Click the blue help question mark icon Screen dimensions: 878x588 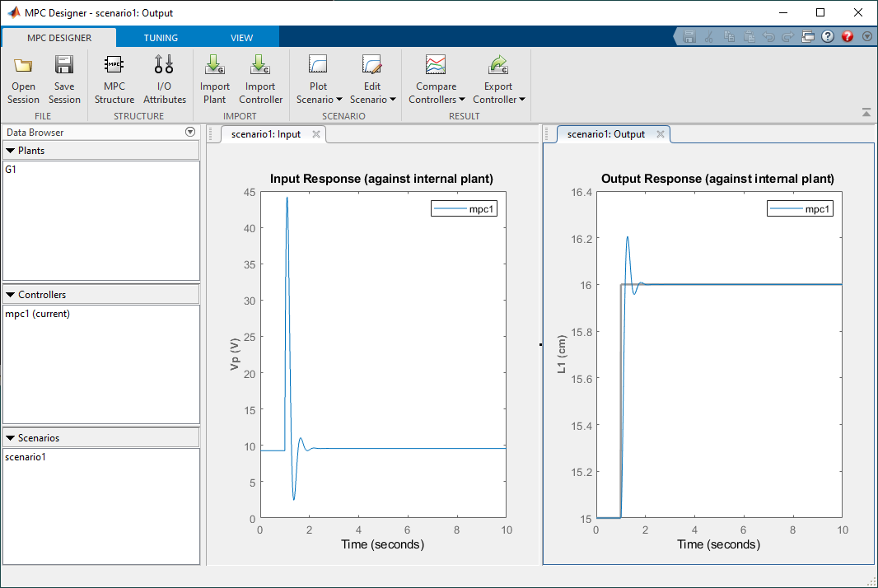828,37
